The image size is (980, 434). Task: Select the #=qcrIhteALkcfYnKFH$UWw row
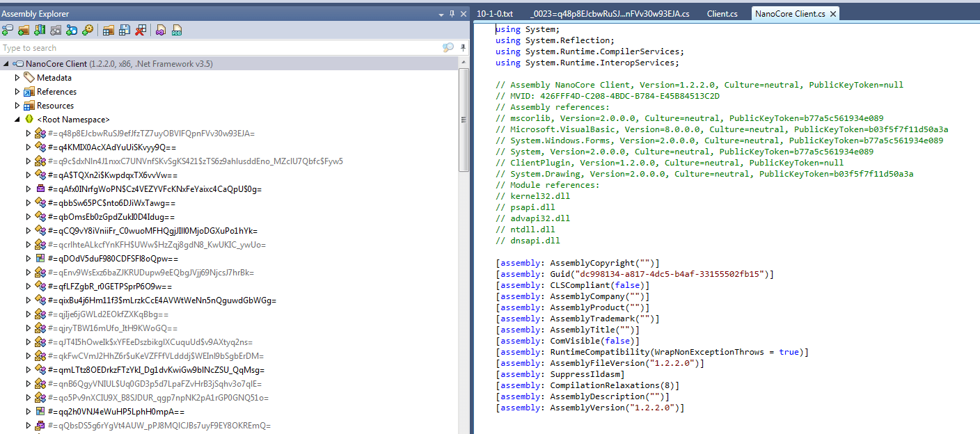(230, 244)
